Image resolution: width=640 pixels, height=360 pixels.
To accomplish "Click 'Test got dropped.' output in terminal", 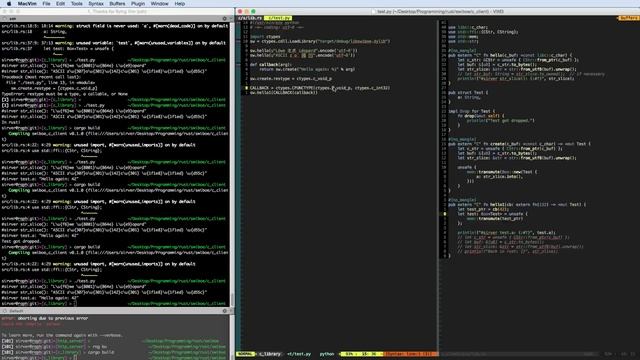I will (x=21, y=241).
